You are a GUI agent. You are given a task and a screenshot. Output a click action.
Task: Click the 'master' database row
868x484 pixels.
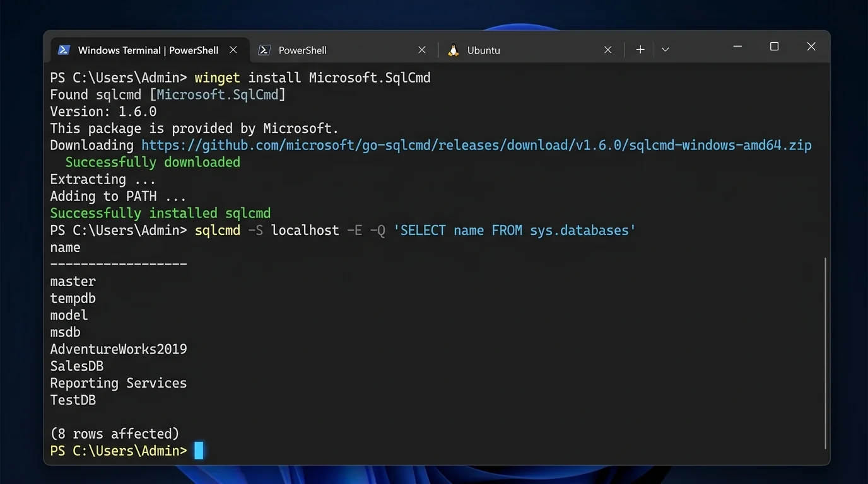pyautogui.click(x=73, y=281)
